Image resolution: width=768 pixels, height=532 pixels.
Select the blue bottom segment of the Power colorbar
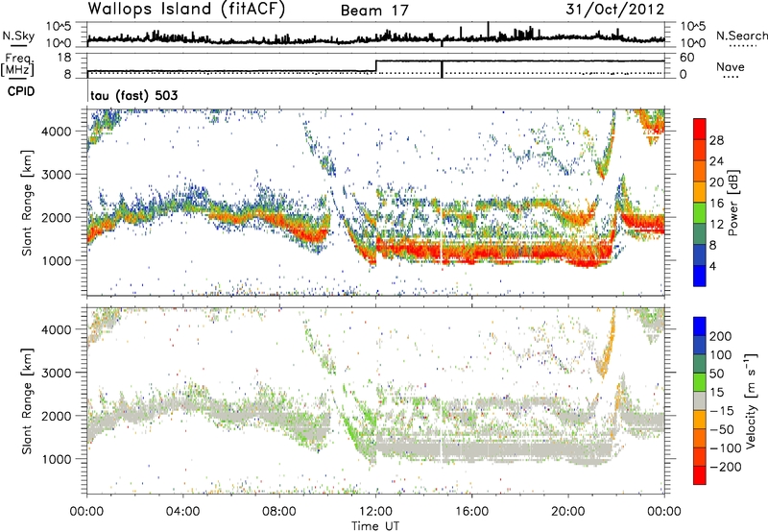tap(700, 276)
